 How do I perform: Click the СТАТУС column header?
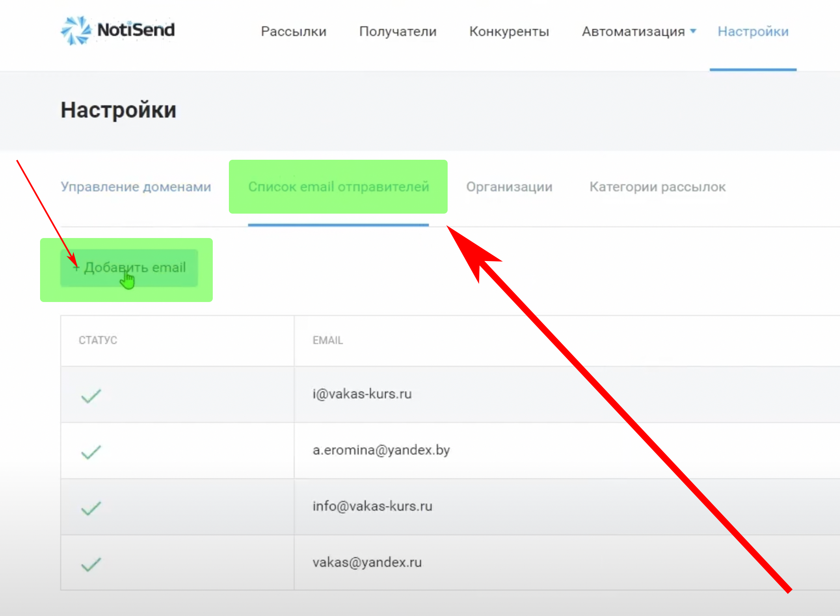(x=98, y=340)
